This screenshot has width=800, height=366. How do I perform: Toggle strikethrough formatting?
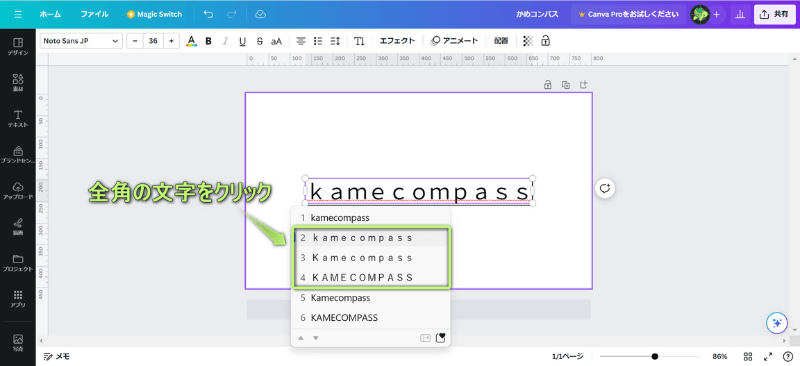(259, 41)
